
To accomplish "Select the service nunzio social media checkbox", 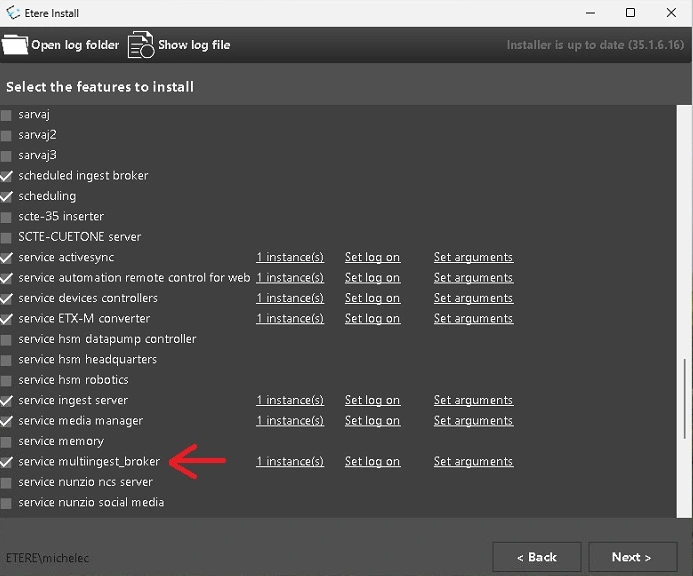I will 7,503.
